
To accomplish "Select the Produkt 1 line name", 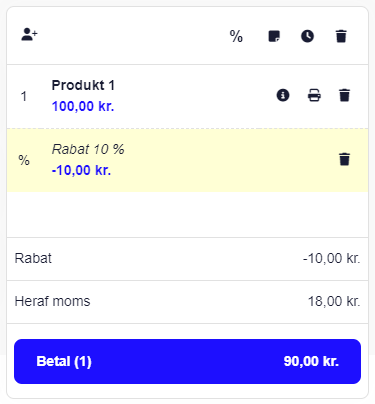I will click(83, 85).
